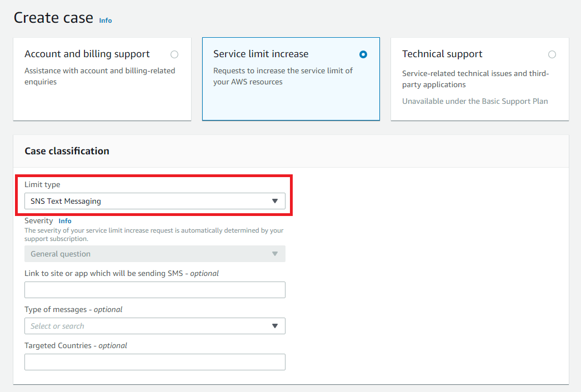The width and height of the screenshot is (581, 392).
Task: Click the Case classification heading
Action: 67,151
